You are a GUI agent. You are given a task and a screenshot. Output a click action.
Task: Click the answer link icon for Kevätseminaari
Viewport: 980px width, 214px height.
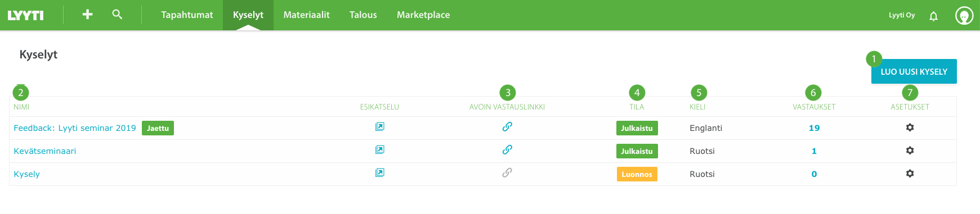tap(507, 150)
